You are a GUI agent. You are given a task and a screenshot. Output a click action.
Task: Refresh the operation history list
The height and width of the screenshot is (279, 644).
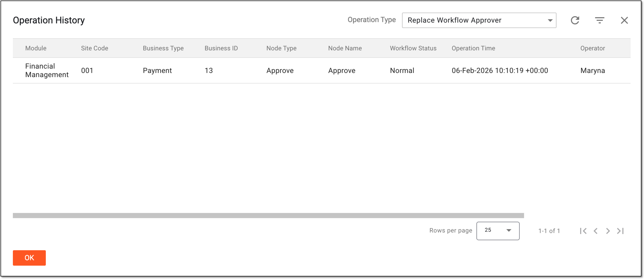tap(575, 20)
